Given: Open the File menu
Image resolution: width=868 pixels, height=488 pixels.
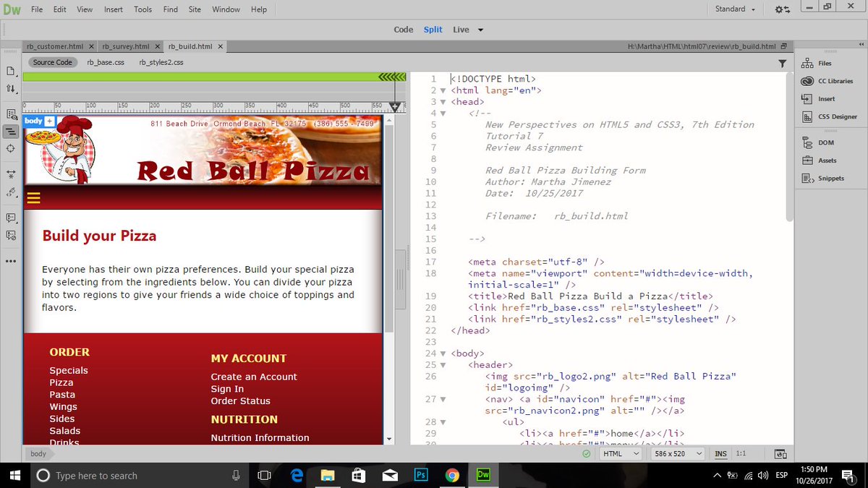Looking at the screenshot, I should click(37, 9).
